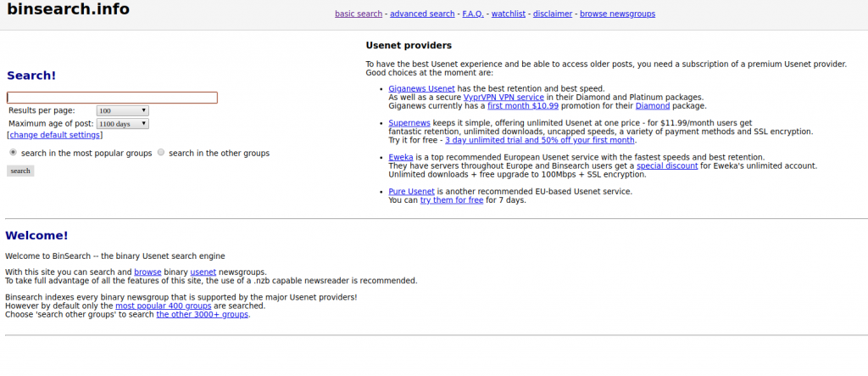Visit the Giganews Usenet provider link

[x=421, y=88]
